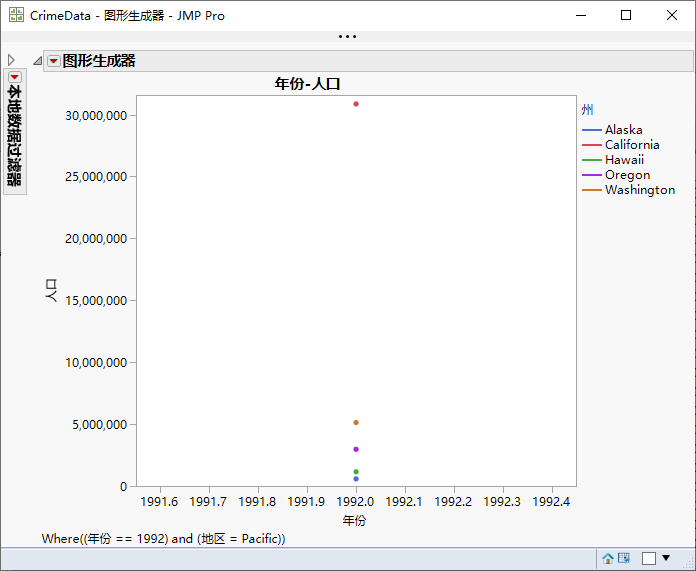Select the Washington legend label
Image resolution: width=696 pixels, height=571 pixels.
pos(640,190)
